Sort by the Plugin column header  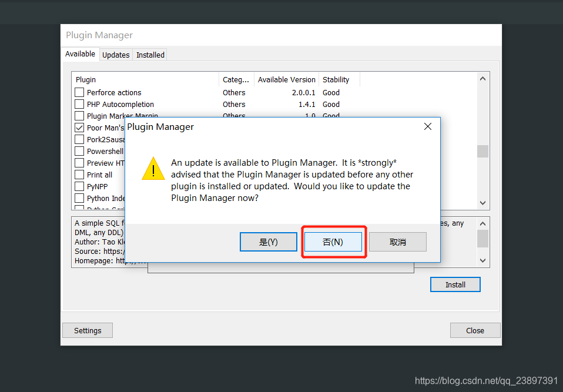145,80
